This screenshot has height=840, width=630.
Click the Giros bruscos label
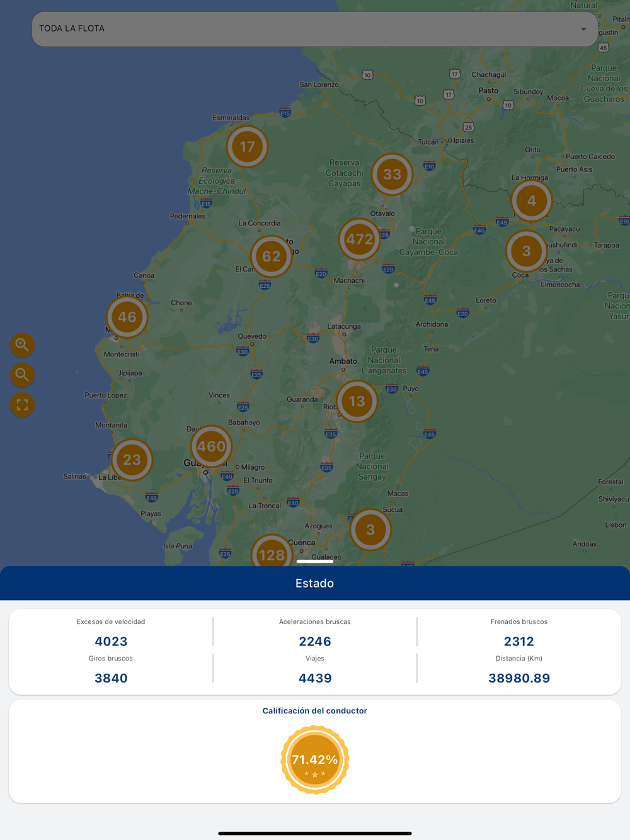click(111, 658)
